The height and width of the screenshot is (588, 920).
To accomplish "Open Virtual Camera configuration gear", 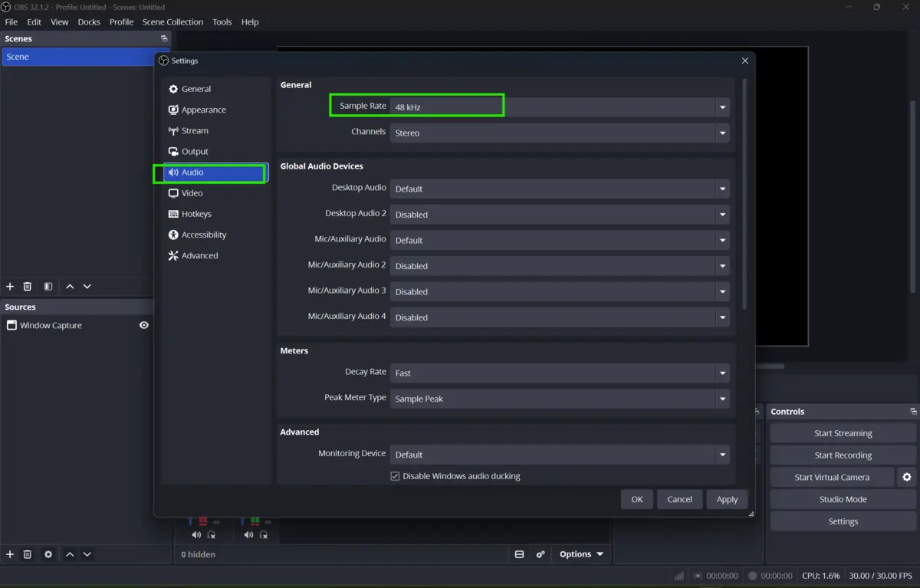I will tap(907, 477).
